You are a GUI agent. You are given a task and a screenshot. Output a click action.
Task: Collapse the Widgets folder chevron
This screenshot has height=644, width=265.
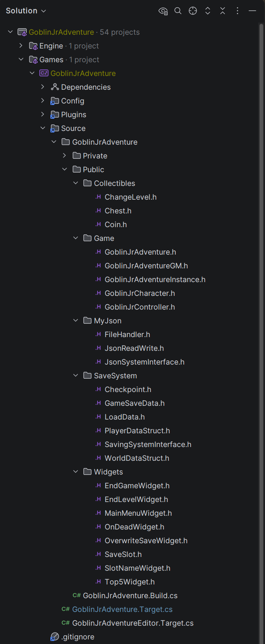[76, 471]
